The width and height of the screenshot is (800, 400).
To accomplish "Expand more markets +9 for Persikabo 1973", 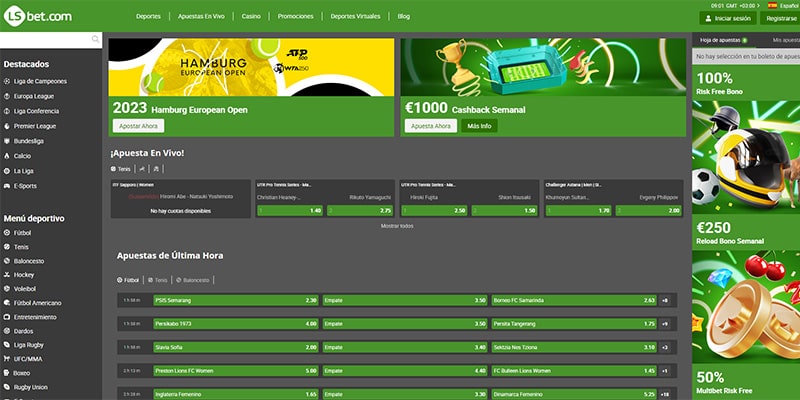I will 665,324.
